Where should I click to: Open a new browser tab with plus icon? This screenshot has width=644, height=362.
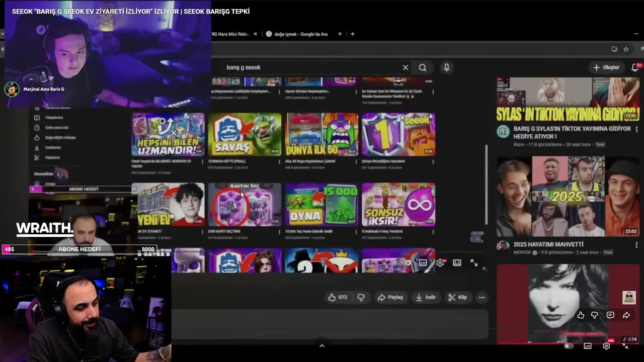coord(353,34)
